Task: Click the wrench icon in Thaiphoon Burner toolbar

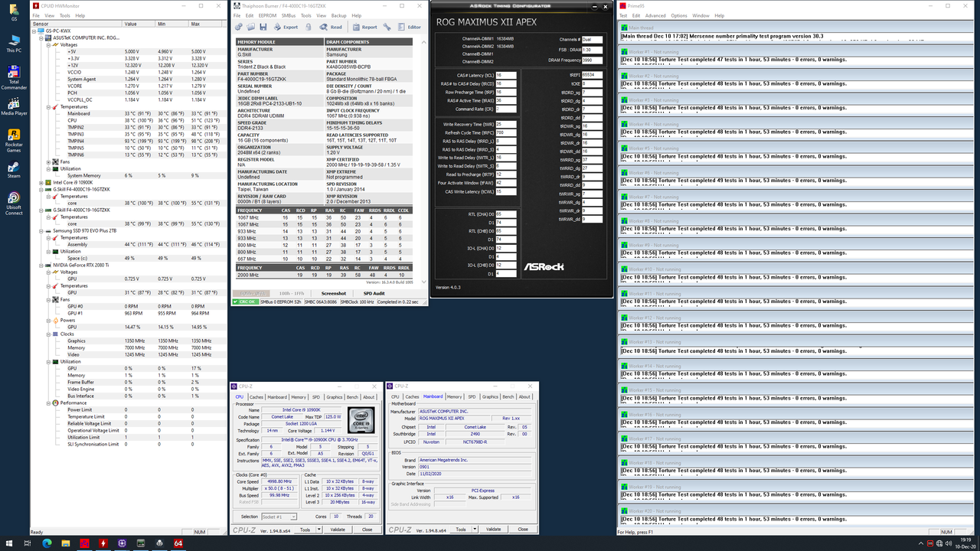Action: 387,27
